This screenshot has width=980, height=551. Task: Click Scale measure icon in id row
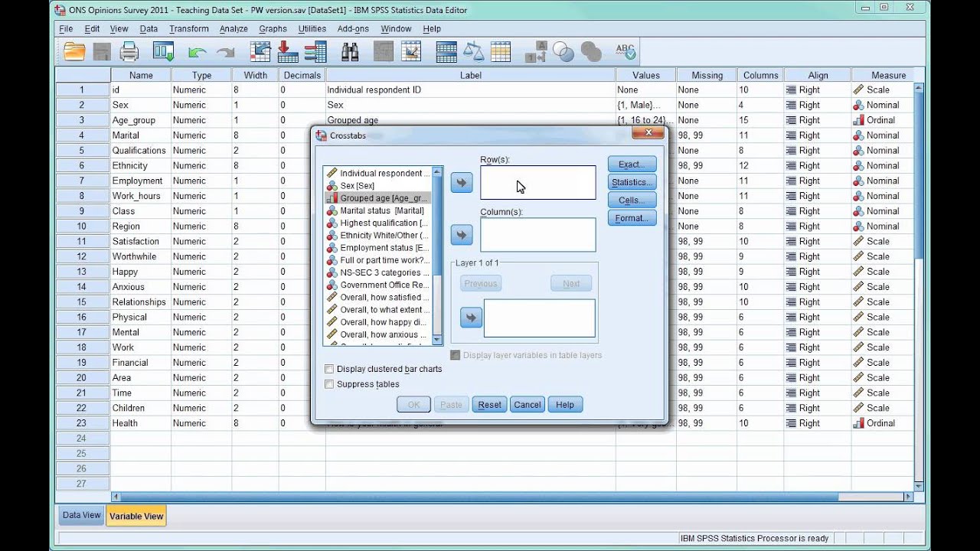858,90
